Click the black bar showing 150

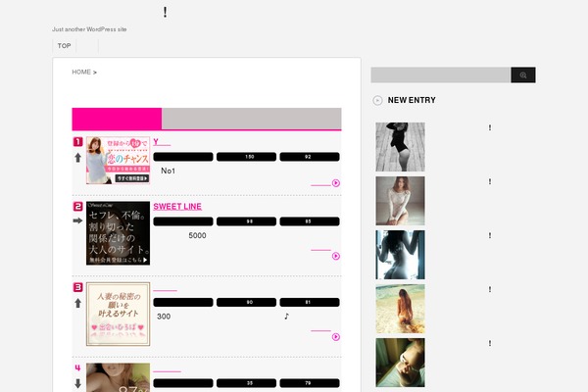coord(246,157)
